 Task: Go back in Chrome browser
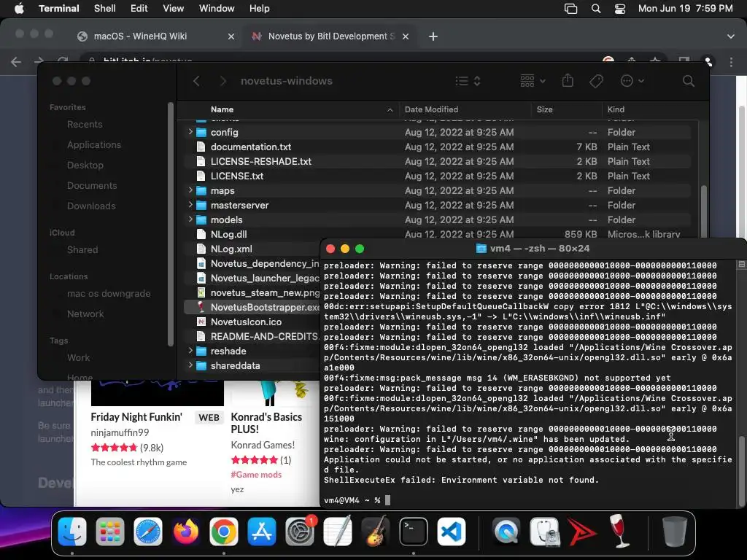click(x=16, y=61)
